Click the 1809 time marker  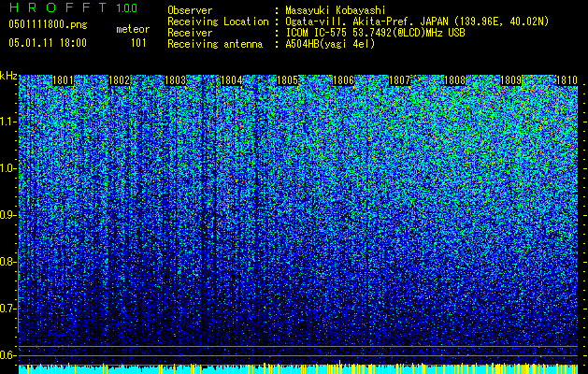tap(511, 80)
